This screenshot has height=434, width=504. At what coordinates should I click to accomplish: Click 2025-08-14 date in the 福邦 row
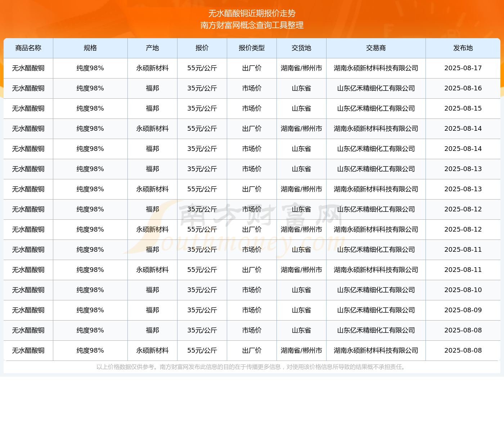[463, 149]
